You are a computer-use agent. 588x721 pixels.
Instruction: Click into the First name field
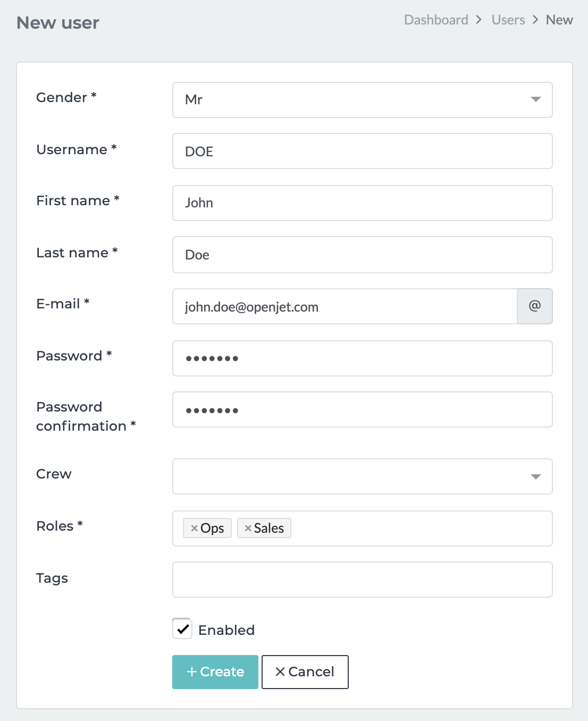click(x=363, y=203)
